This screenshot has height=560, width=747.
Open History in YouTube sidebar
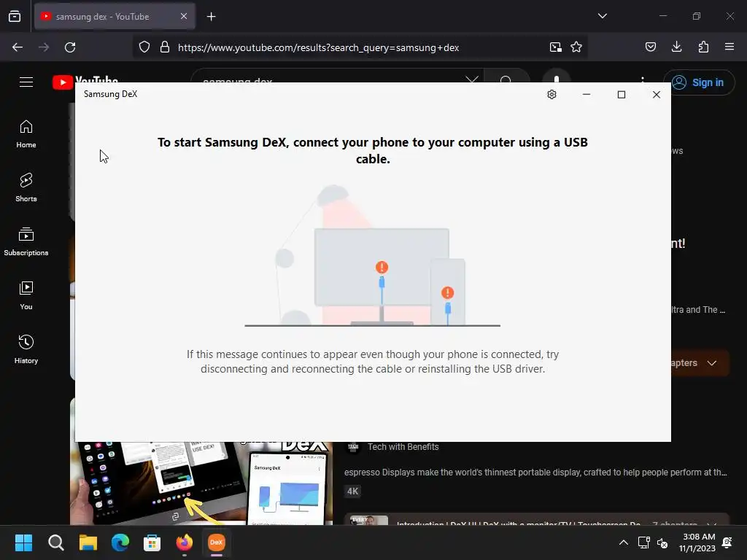pyautogui.click(x=26, y=349)
